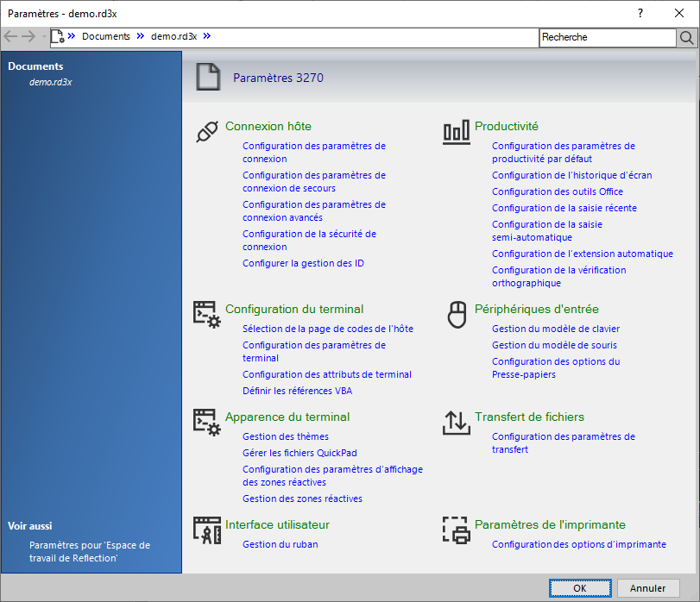Open Configuration de la saisie récente

[564, 208]
